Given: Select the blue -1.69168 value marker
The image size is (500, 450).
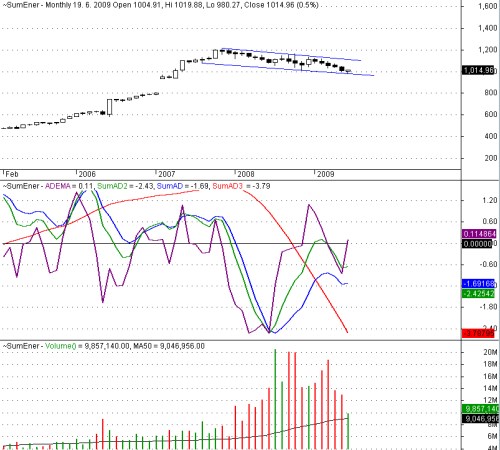Looking at the screenshot, I should point(478,284).
